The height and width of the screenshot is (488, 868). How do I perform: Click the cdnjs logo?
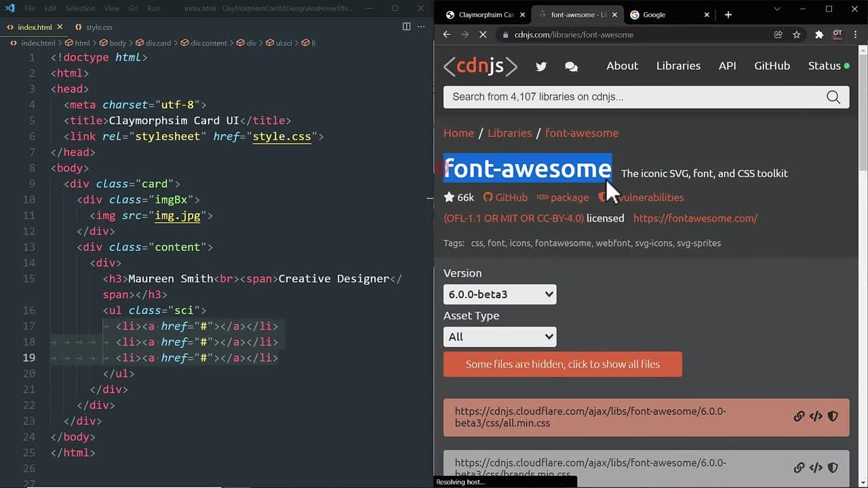click(x=480, y=66)
